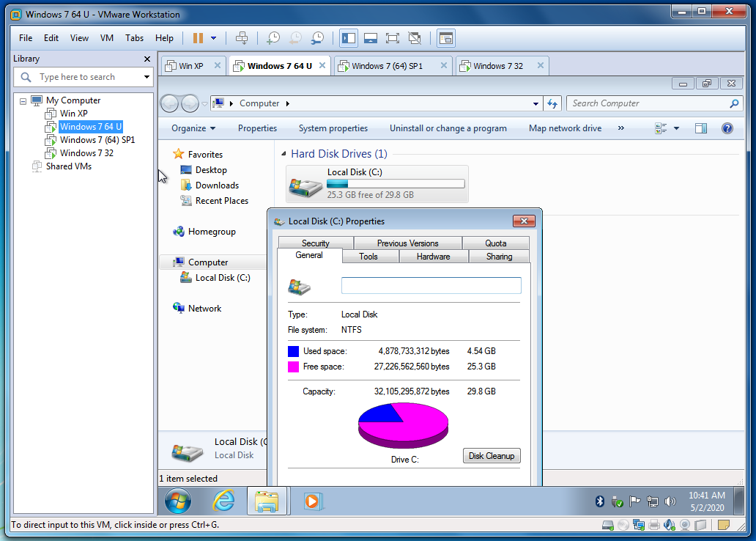Collapse the Hard Disk Drives group
Image resolution: width=756 pixels, height=541 pixels.
(x=283, y=154)
